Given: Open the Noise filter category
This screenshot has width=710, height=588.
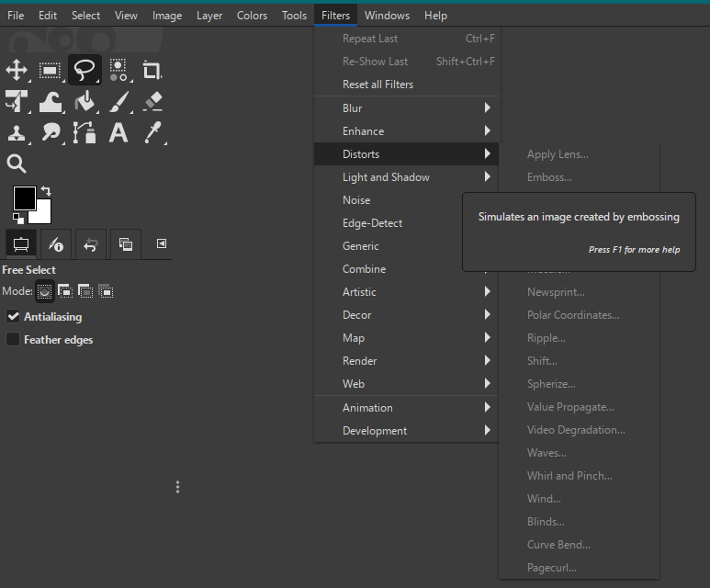Looking at the screenshot, I should pyautogui.click(x=388, y=199).
